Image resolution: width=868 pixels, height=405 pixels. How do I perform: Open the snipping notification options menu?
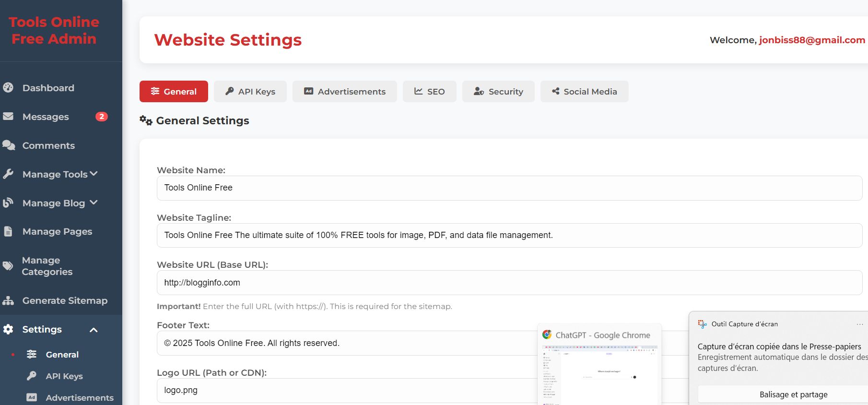859,324
